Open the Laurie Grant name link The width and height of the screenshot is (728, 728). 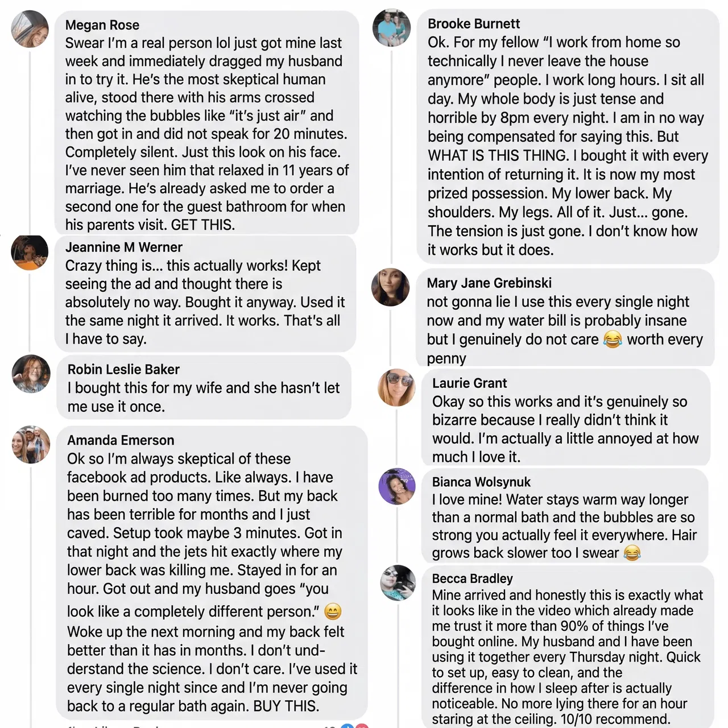click(x=469, y=383)
